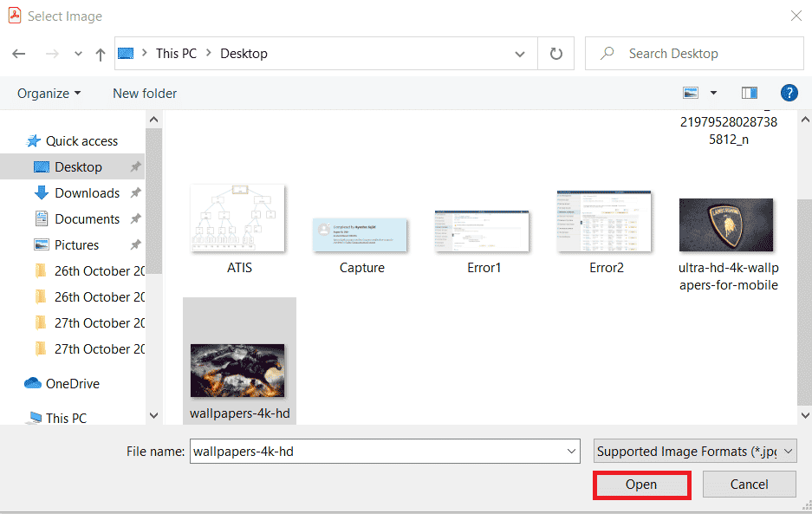This screenshot has width=812, height=514.
Task: Change the view layout icon
Action: pyautogui.click(x=691, y=93)
